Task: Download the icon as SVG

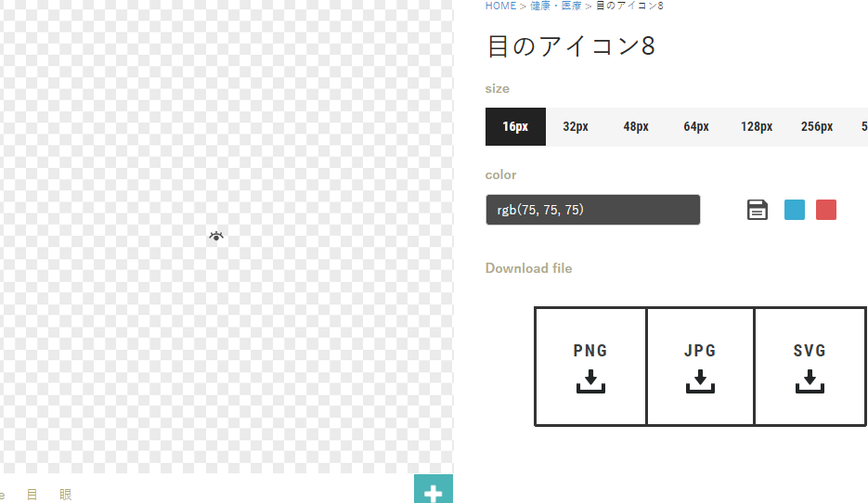Action: [810, 367]
